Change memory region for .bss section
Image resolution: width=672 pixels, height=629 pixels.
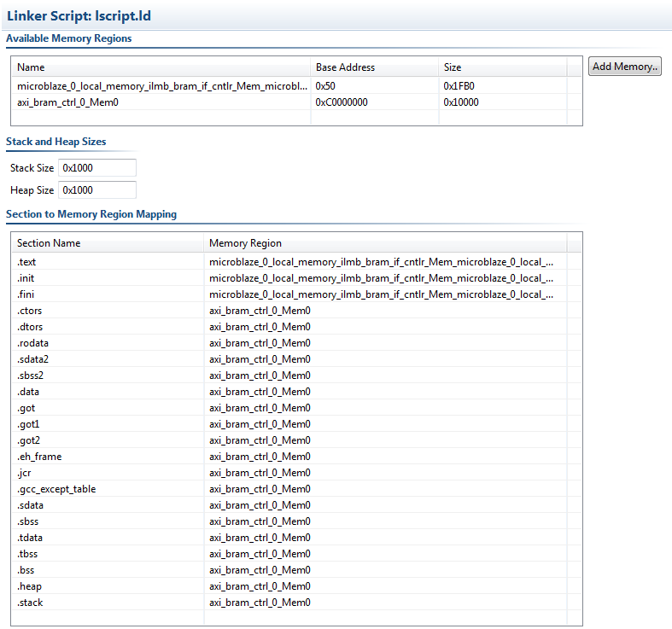(x=260, y=570)
